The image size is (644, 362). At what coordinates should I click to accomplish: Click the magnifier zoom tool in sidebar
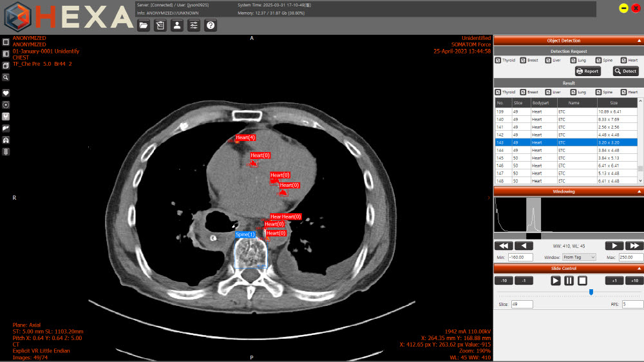click(6, 77)
